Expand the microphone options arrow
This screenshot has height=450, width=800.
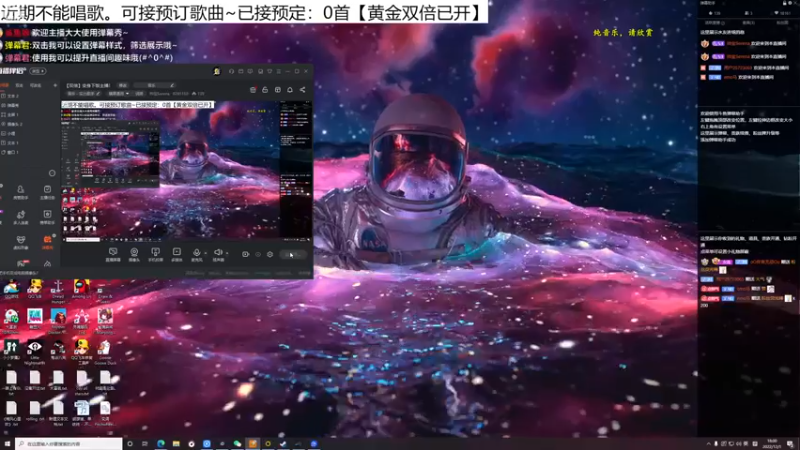[x=206, y=253]
